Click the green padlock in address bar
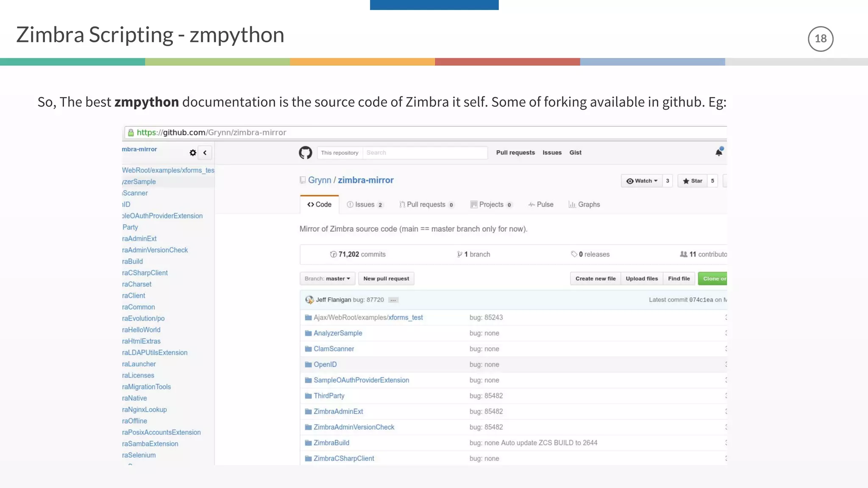The height and width of the screenshot is (488, 868). [x=131, y=133]
